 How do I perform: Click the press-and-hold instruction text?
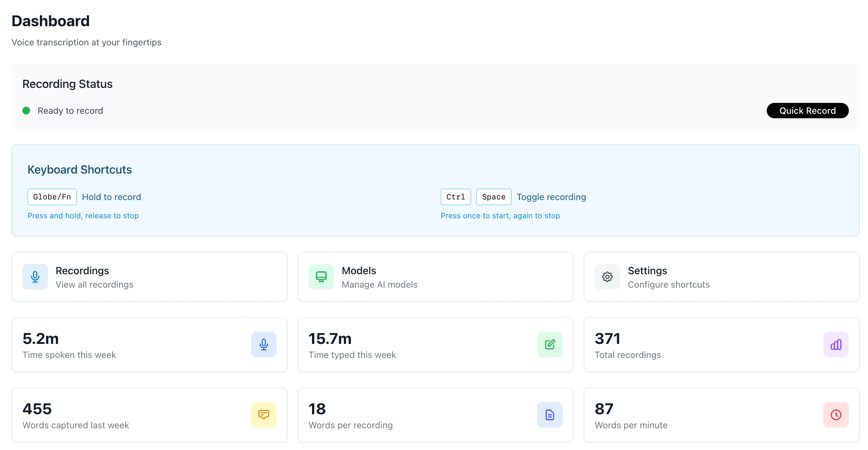83,215
